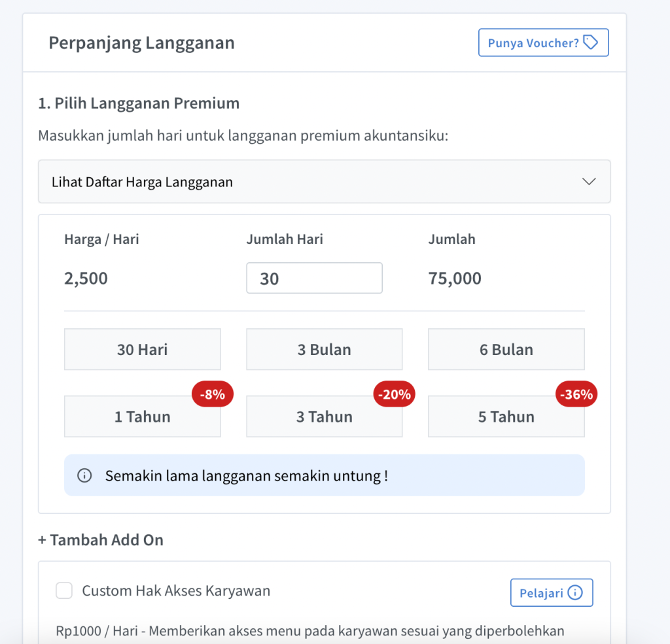
Task: Focus the Jumlah Hari input field
Action: point(314,279)
